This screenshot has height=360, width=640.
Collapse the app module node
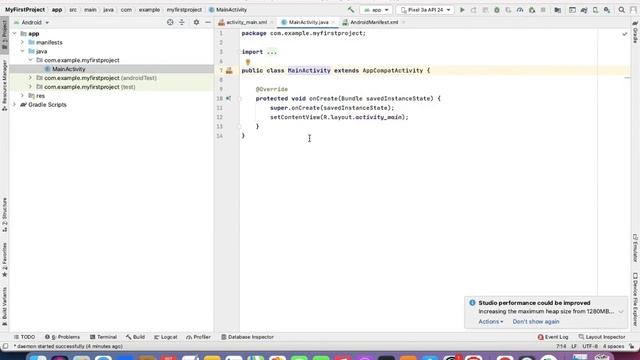click(x=15, y=33)
